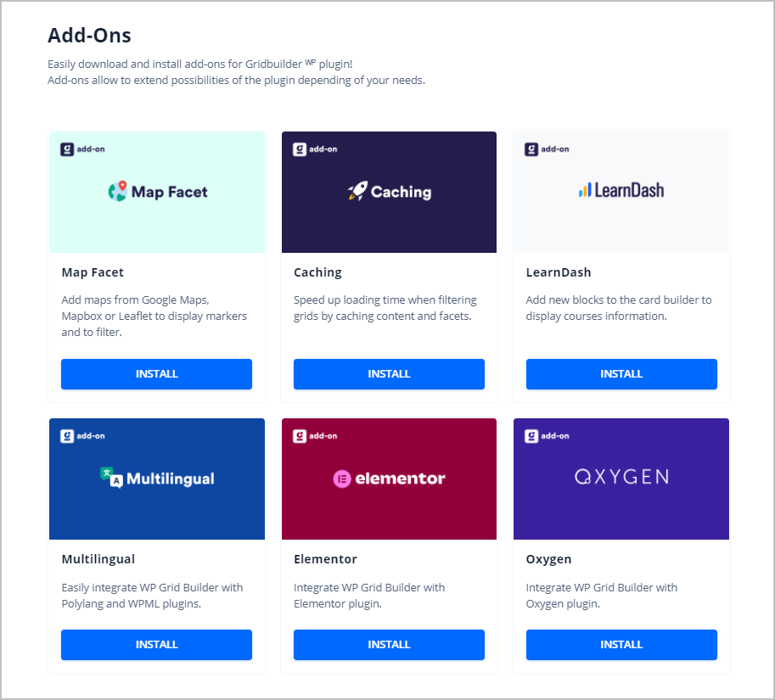Image resolution: width=775 pixels, height=700 pixels.
Task: Click the add-on badge icon on Map Facet card
Action: pyautogui.click(x=67, y=149)
